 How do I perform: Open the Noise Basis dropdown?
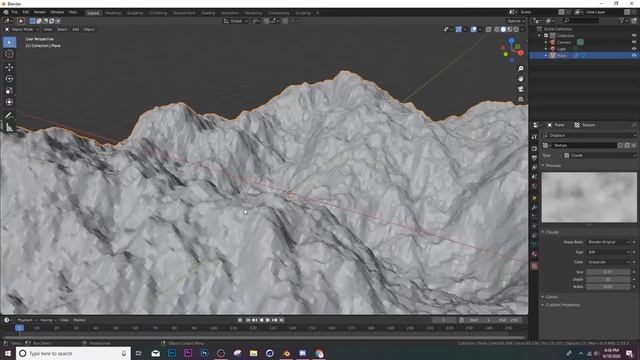click(609, 242)
